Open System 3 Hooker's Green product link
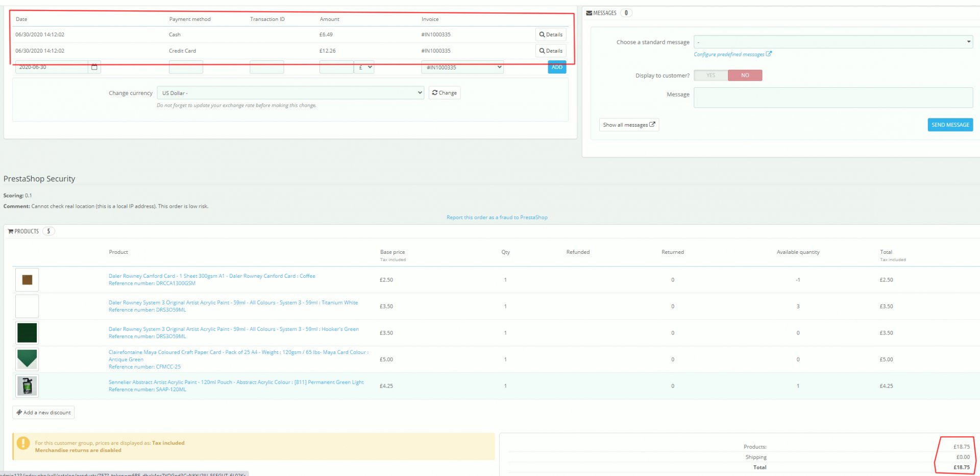980x476 pixels. [234, 329]
